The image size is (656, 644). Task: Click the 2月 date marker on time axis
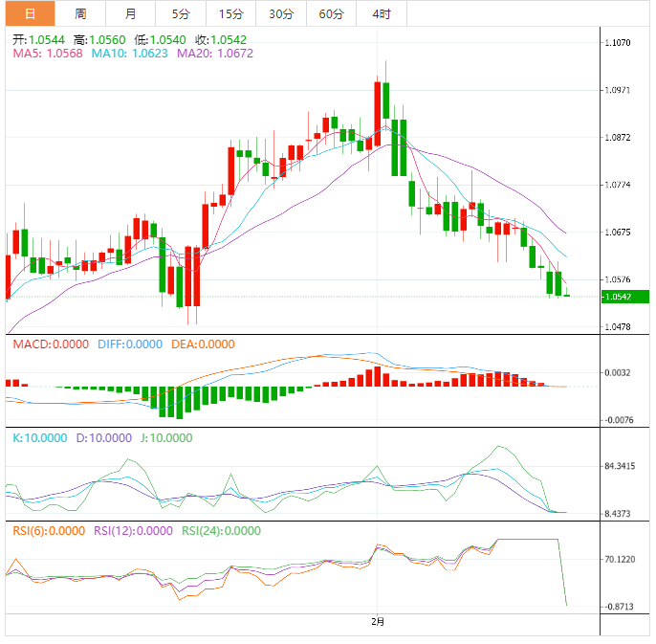coord(379,621)
